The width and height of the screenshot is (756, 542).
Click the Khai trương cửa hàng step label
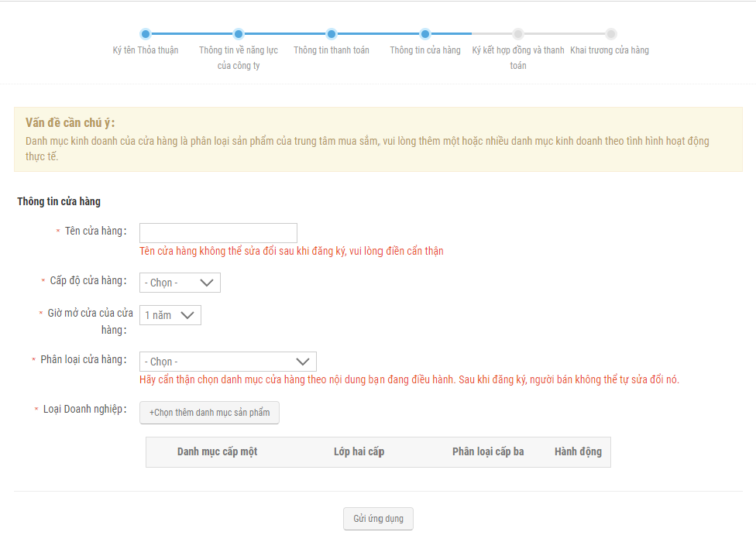(x=610, y=50)
